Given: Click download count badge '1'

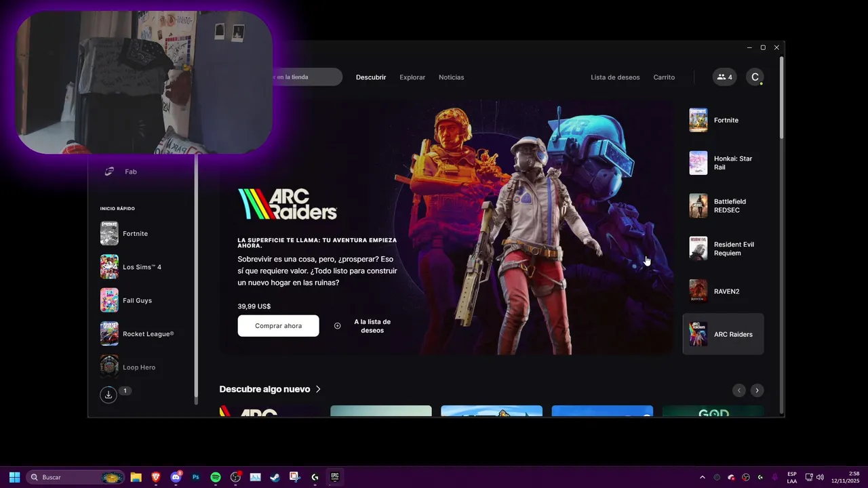Looking at the screenshot, I should coord(125,390).
